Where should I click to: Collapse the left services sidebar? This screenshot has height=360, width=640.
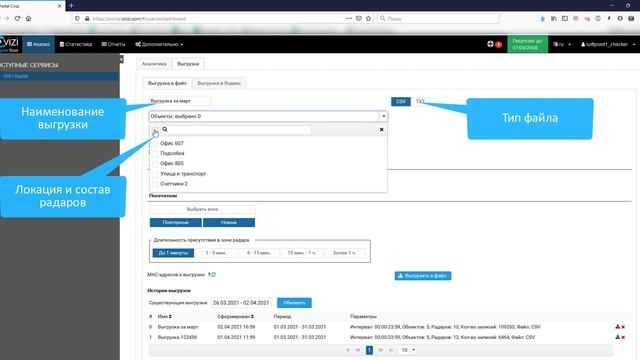tap(121, 60)
